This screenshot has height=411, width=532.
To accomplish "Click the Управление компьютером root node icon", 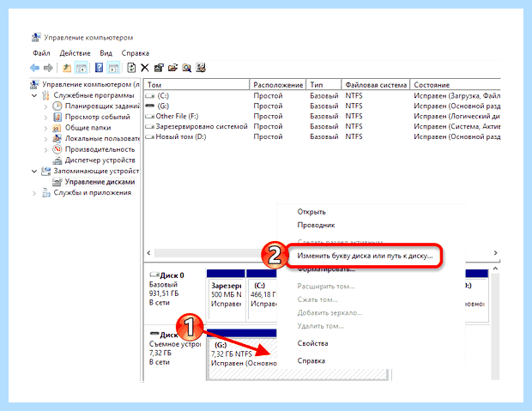I will pos(34,84).
